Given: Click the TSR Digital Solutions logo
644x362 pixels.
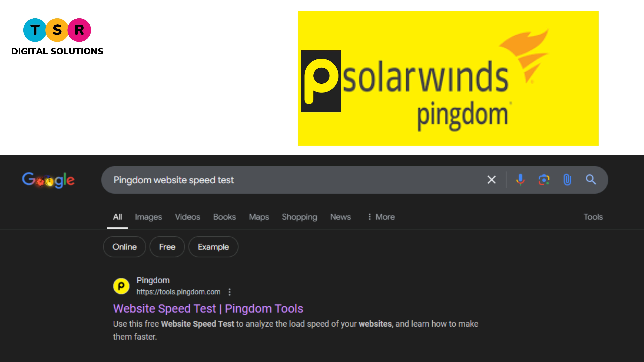Looking at the screenshot, I should tap(57, 37).
